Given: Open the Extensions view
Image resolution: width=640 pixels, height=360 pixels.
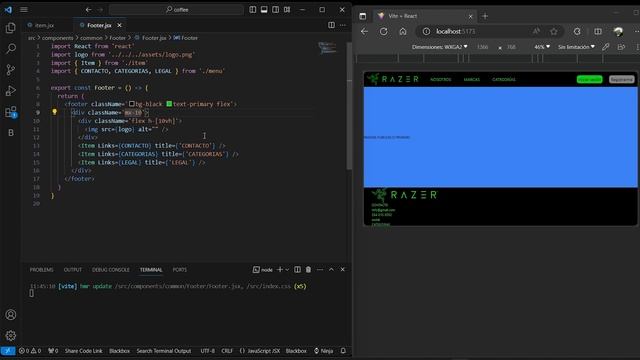Looking at the screenshot, I should pos(11,112).
